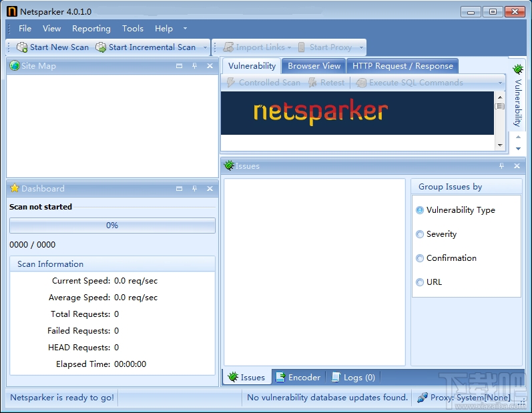Click the Site Map globe icon
Screen dimensions: 532x413
click(15, 65)
